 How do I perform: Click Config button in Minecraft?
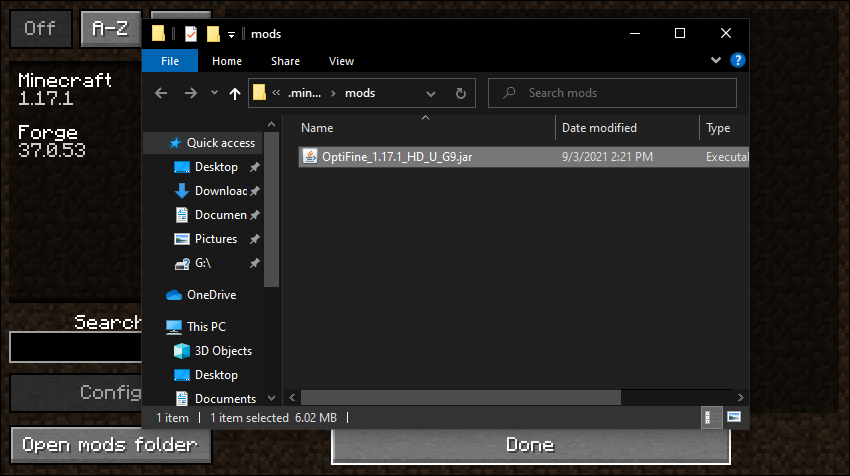(76, 393)
